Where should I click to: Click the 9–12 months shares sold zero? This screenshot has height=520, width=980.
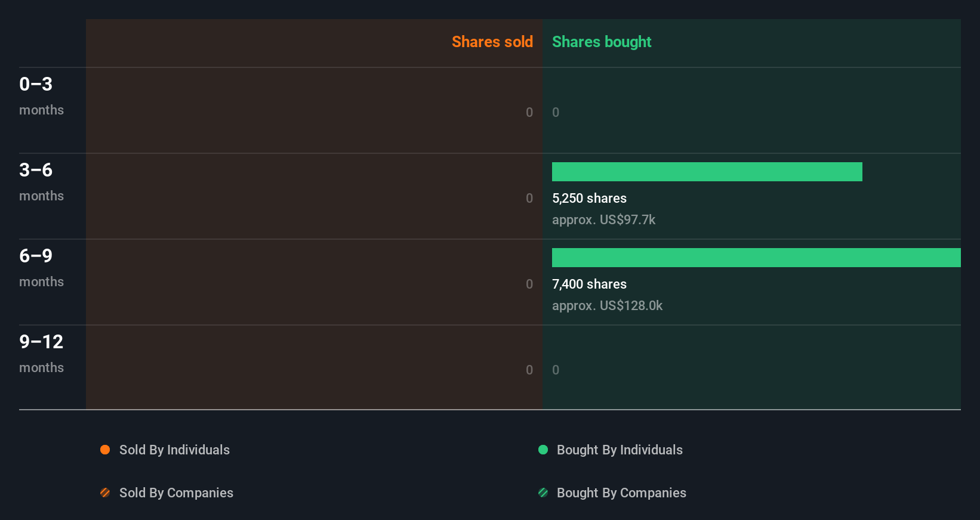529,370
